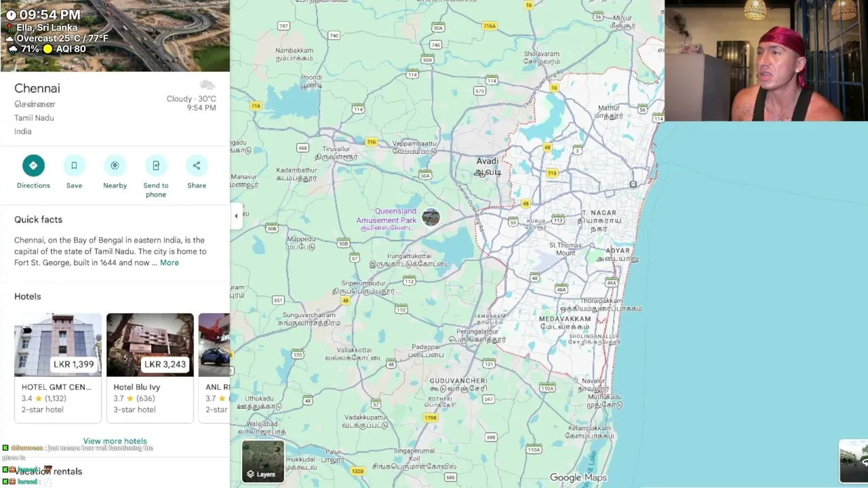Image resolution: width=868 pixels, height=488 pixels.
Task: Open the Hotel Blu Ivy photo
Action: coord(150,345)
